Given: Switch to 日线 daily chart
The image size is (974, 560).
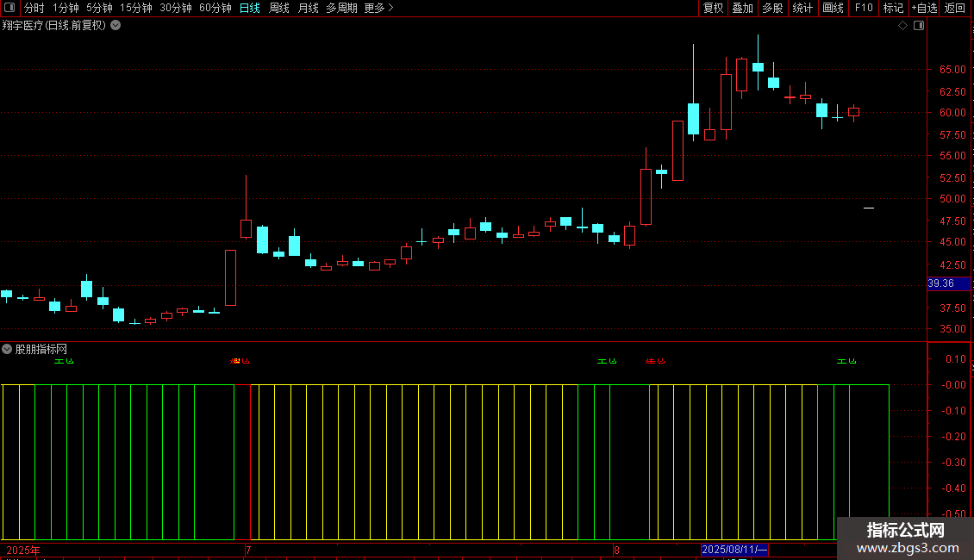Looking at the screenshot, I should click(x=250, y=8).
